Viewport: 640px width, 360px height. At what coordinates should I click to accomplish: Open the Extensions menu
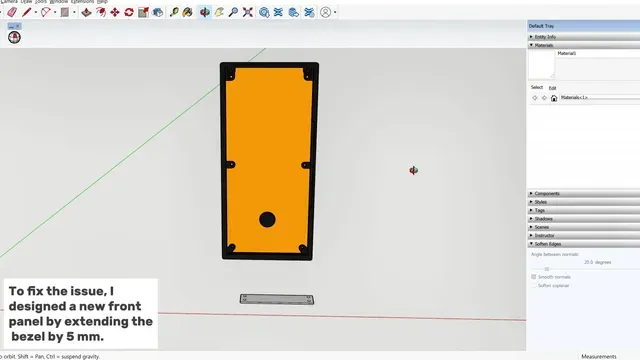click(x=82, y=2)
